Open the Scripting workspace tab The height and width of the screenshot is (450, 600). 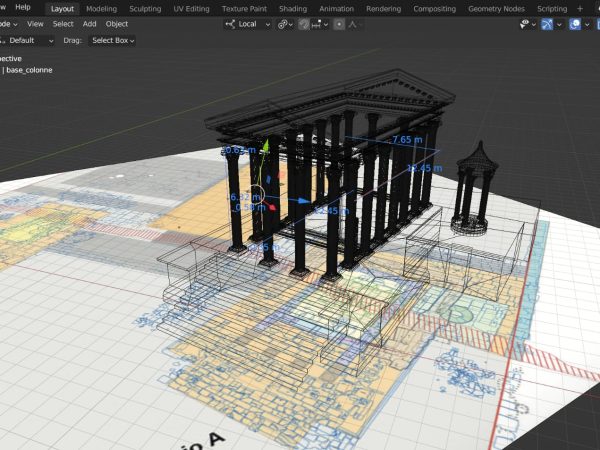tap(552, 9)
